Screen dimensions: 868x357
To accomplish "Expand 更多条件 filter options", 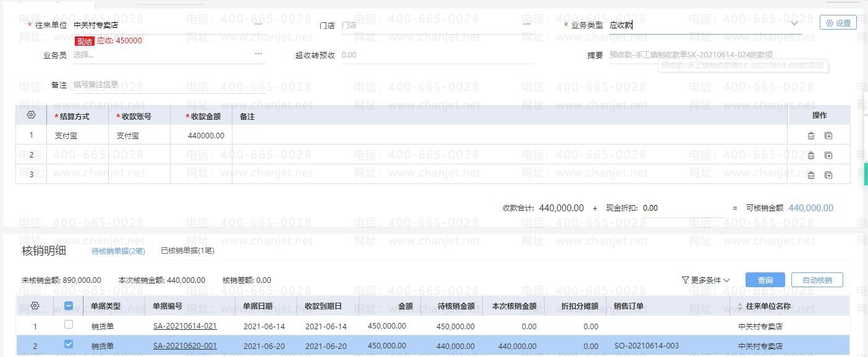I will click(705, 280).
